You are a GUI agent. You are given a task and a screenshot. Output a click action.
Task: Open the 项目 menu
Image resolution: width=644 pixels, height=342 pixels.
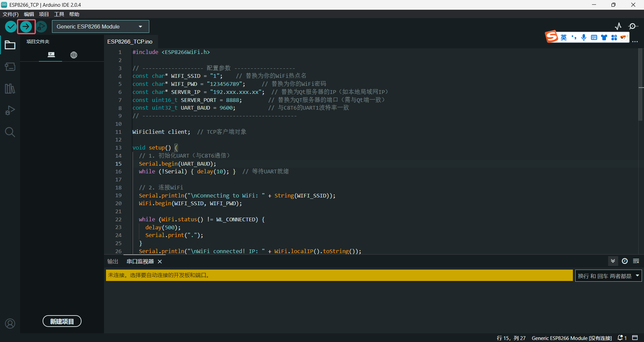click(x=44, y=14)
